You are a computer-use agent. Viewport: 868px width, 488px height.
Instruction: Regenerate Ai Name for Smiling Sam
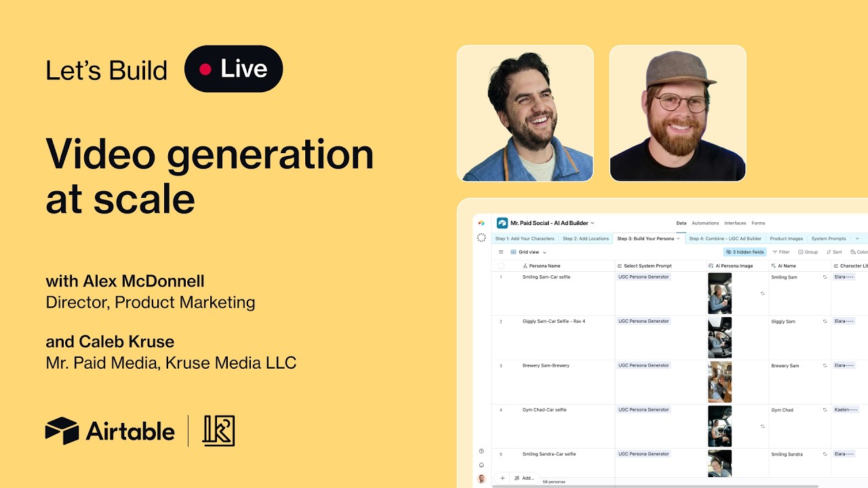tap(825, 277)
